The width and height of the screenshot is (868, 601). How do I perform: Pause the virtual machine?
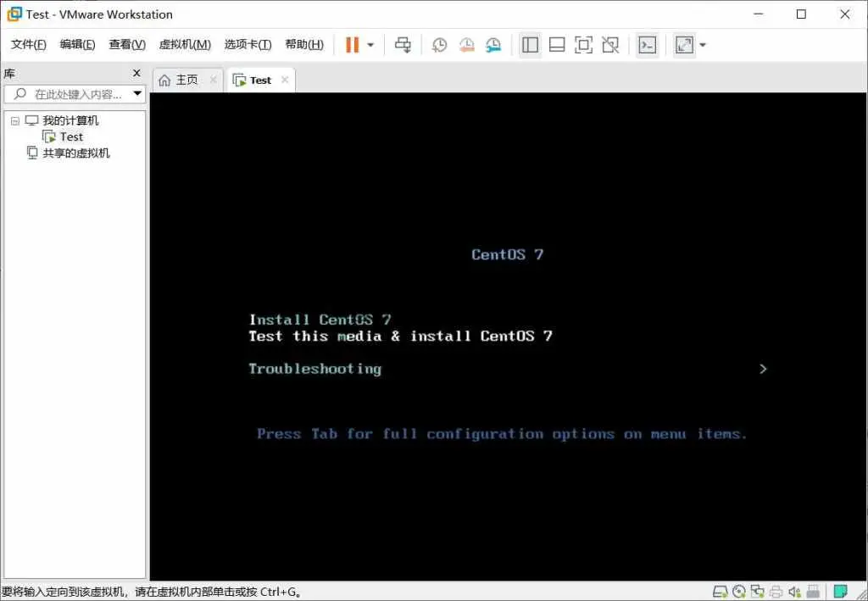(x=352, y=45)
